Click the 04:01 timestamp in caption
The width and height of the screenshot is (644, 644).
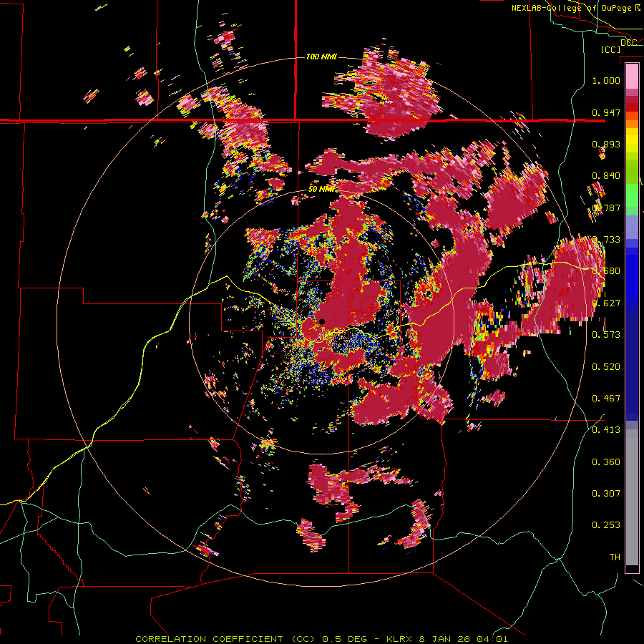492,639
